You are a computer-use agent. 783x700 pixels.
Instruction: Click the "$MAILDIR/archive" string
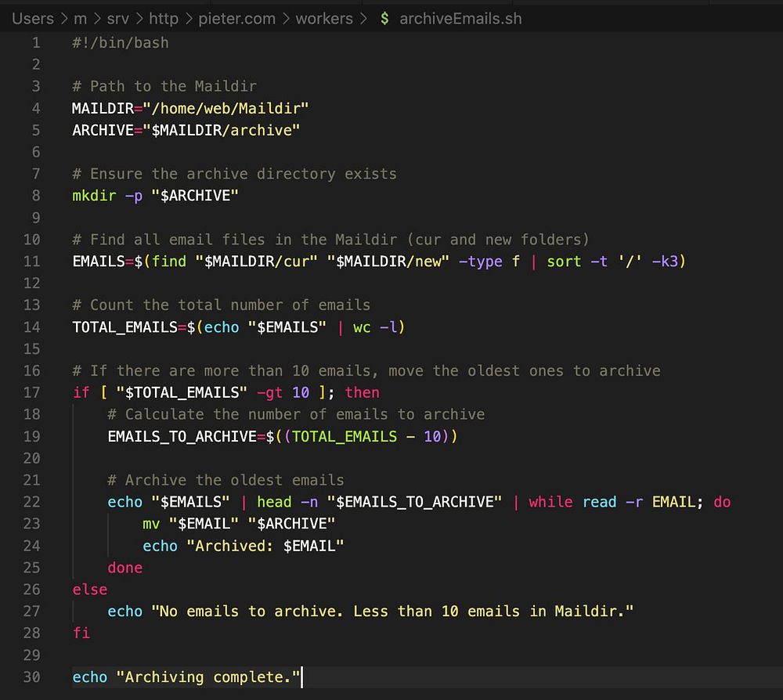coord(222,130)
